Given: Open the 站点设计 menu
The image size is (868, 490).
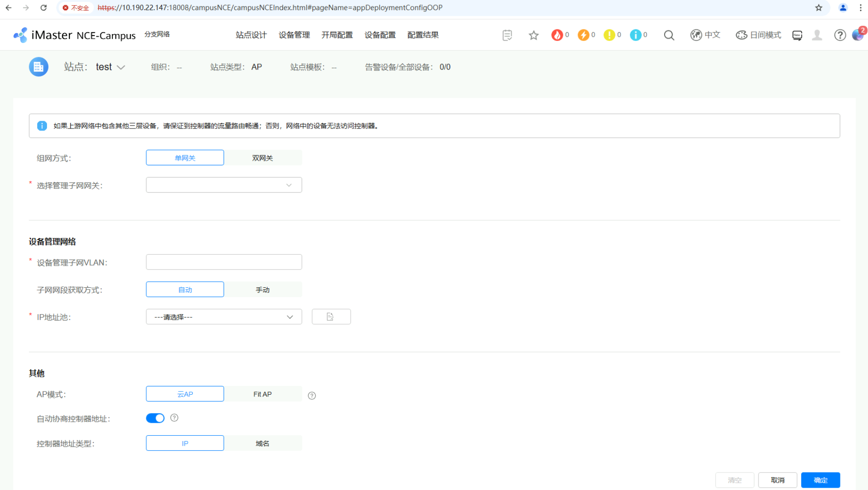Looking at the screenshot, I should 251,35.
